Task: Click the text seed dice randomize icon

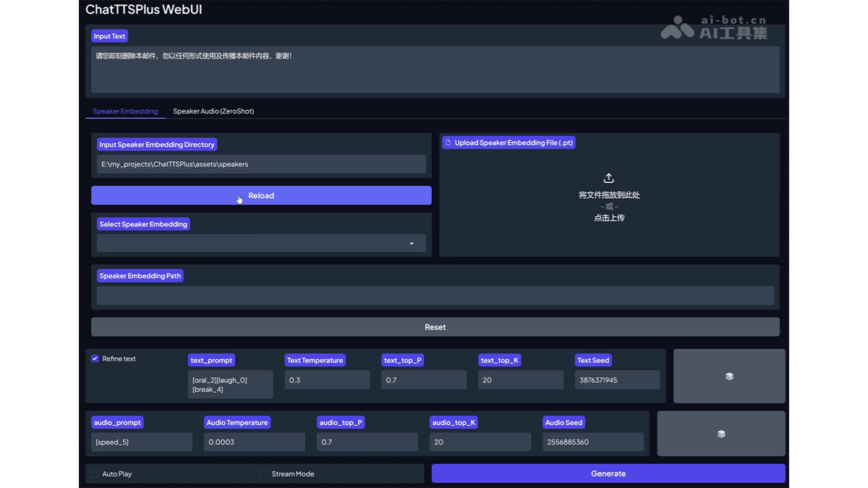Action: click(729, 376)
